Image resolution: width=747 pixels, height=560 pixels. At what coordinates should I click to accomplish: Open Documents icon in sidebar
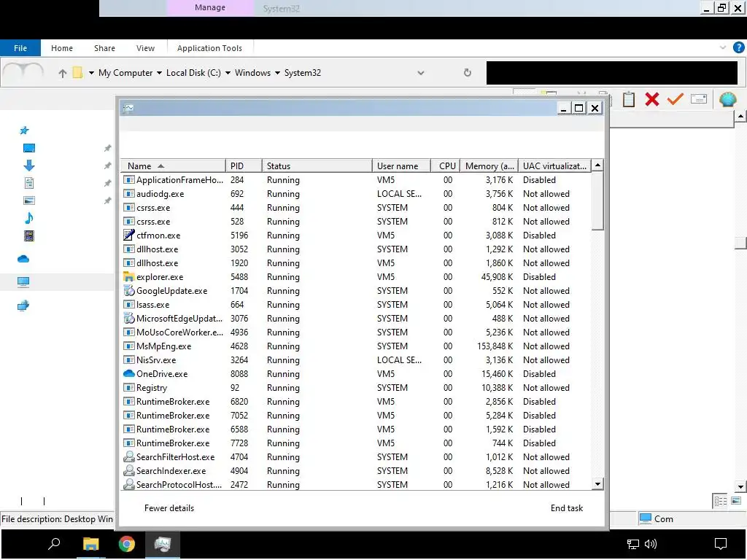pyautogui.click(x=29, y=183)
